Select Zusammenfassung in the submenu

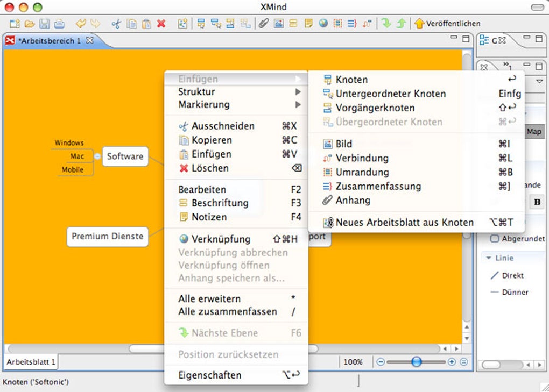(x=416, y=187)
